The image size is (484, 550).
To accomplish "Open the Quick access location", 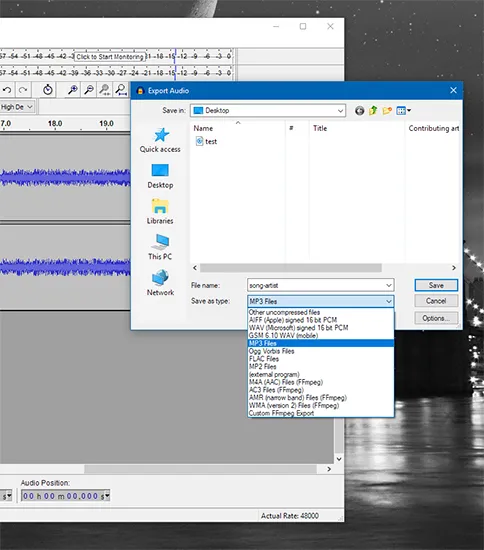I will point(160,140).
